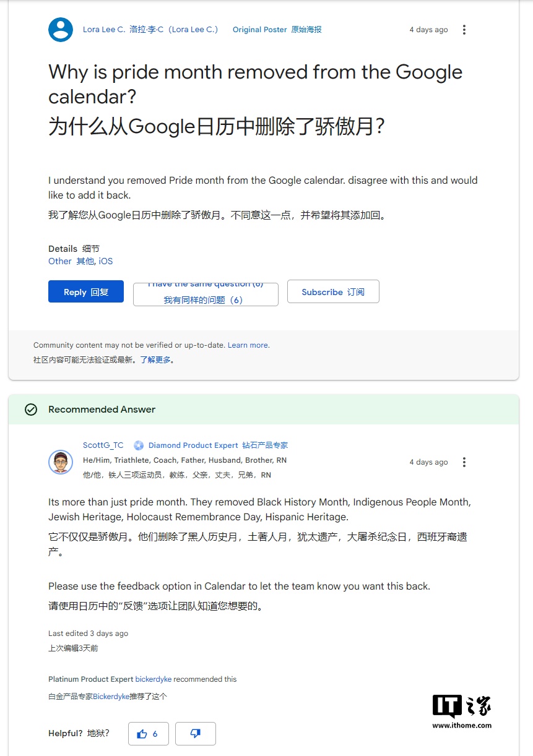Screen dimensions: 533x756
Task: Click the iOS category link
Action: point(106,261)
